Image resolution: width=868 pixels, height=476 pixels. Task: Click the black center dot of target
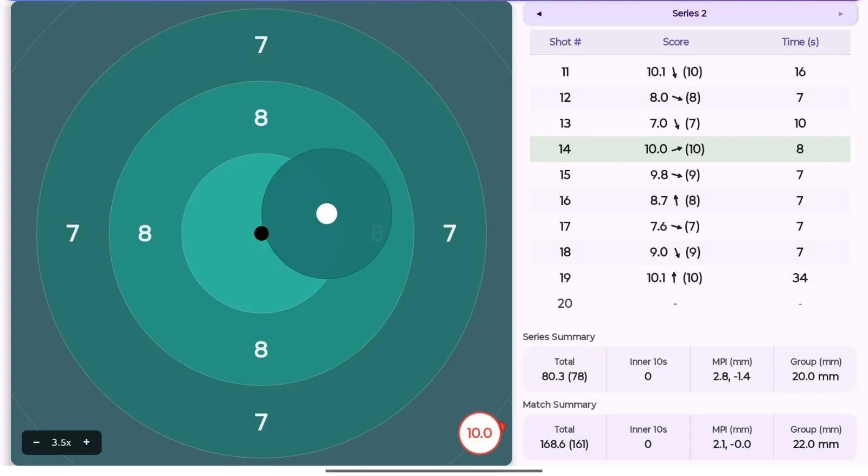pyautogui.click(x=261, y=233)
